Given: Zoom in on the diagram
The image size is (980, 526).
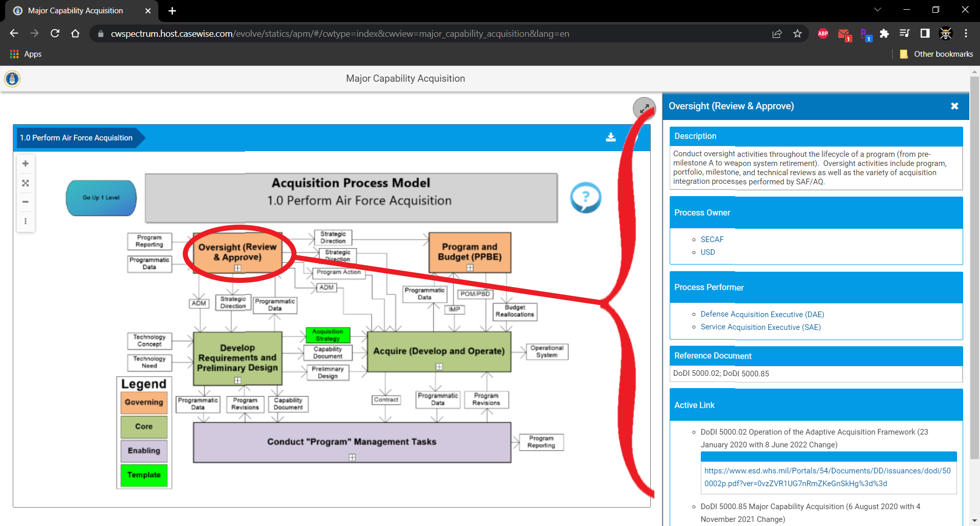Looking at the screenshot, I should coord(25,163).
